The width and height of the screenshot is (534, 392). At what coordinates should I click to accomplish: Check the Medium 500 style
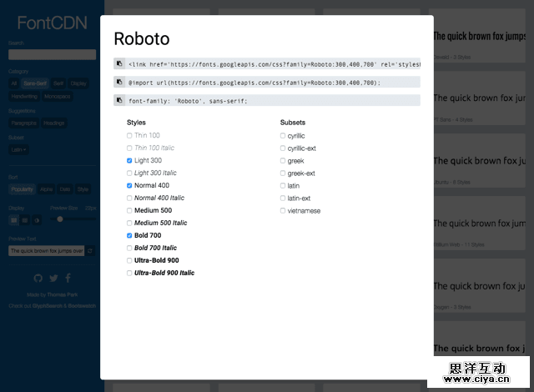pos(129,211)
